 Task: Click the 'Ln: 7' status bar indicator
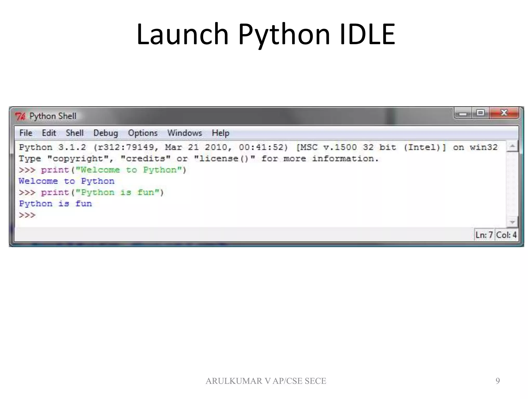[484, 235]
